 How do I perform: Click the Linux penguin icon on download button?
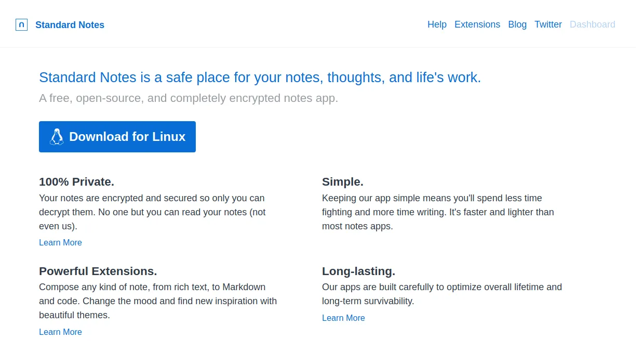57,137
